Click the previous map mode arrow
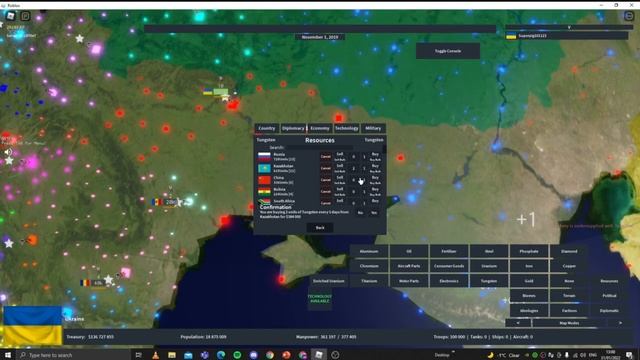The height and width of the screenshot is (360, 640). (x=518, y=323)
